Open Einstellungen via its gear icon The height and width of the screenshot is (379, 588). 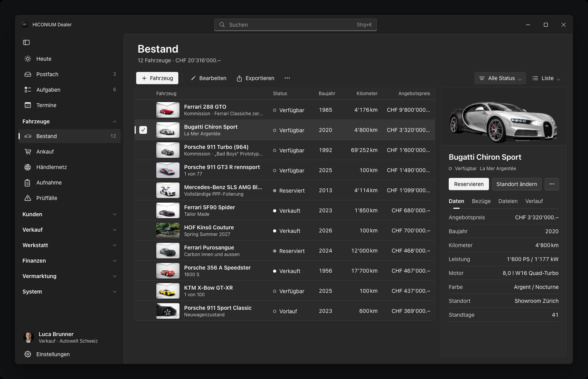pos(28,354)
